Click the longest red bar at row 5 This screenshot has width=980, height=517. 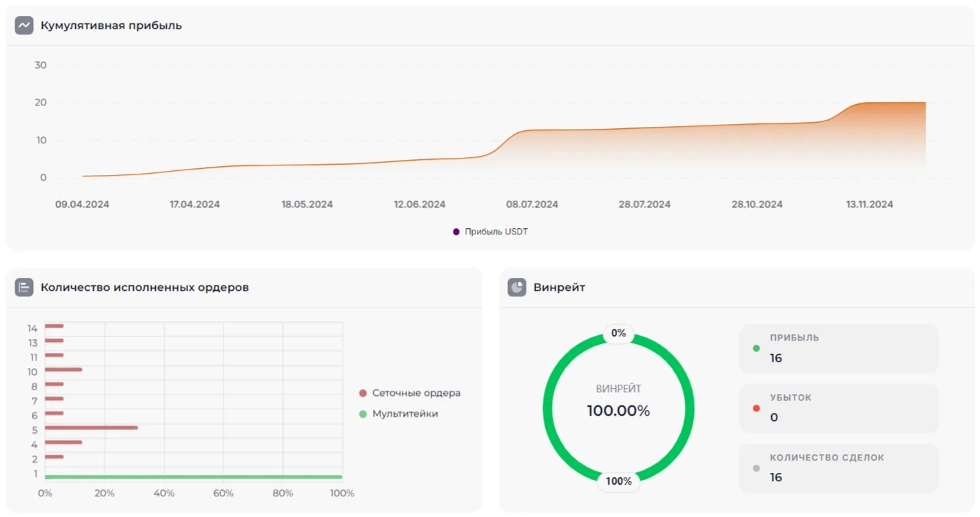91,427
